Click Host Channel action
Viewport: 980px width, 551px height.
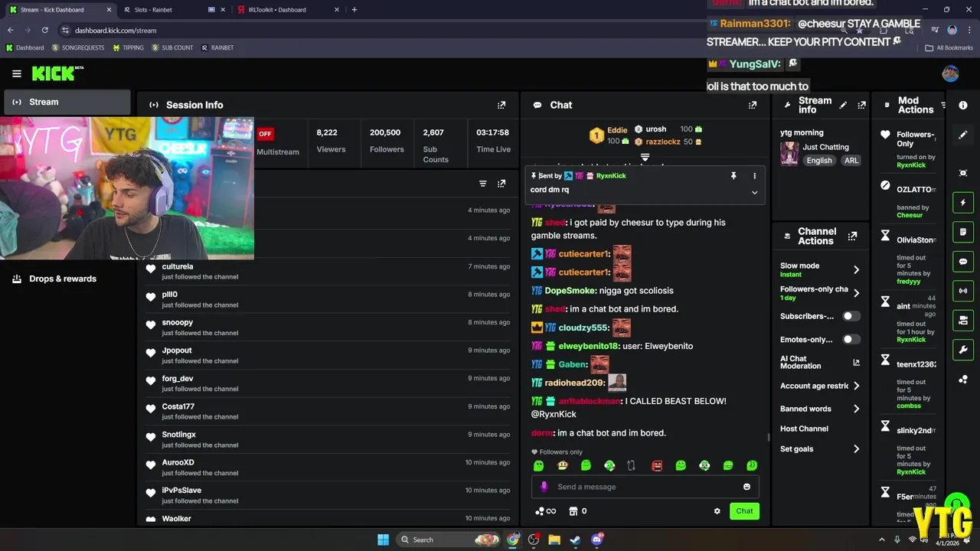point(804,429)
